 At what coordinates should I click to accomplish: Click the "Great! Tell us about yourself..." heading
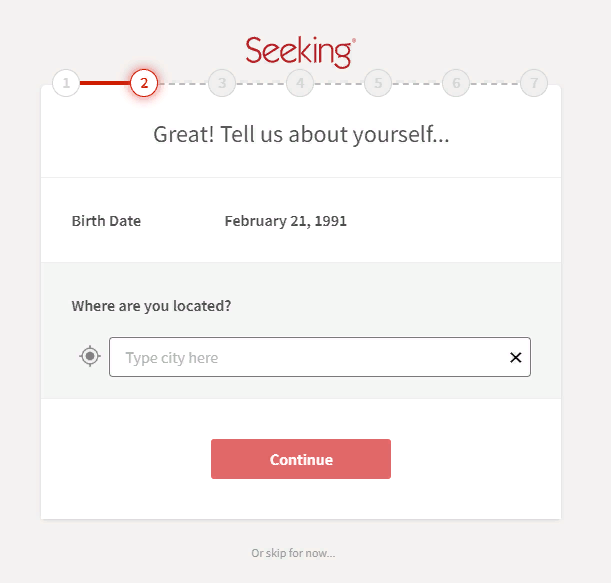click(x=301, y=134)
